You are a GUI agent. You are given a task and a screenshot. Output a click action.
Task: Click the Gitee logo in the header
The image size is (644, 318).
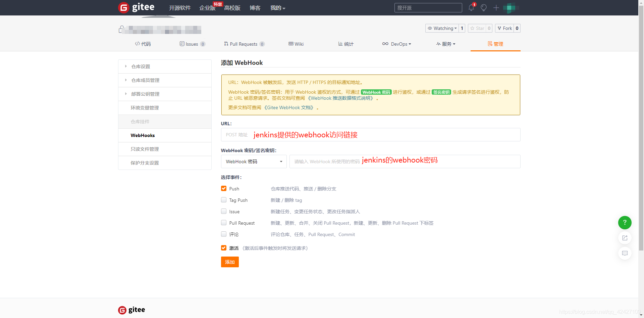pyautogui.click(x=137, y=7)
